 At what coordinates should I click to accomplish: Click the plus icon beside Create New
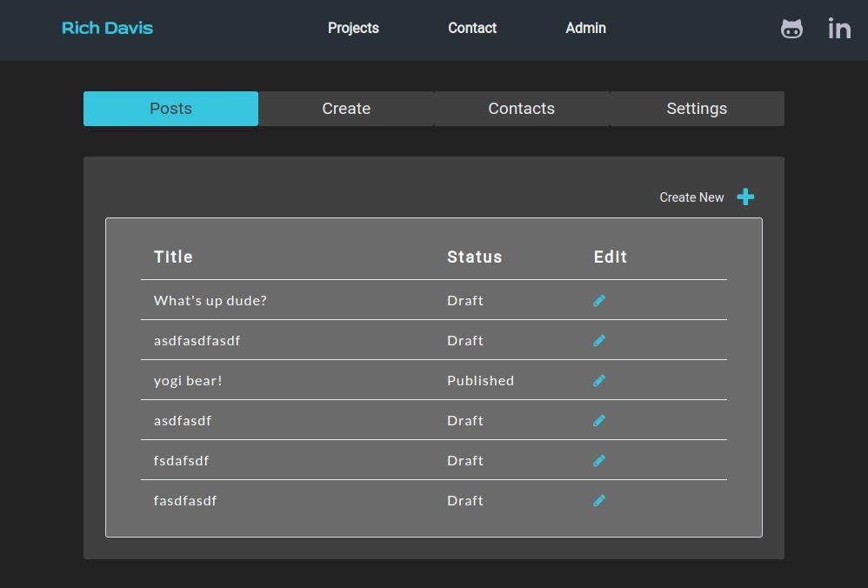click(745, 197)
